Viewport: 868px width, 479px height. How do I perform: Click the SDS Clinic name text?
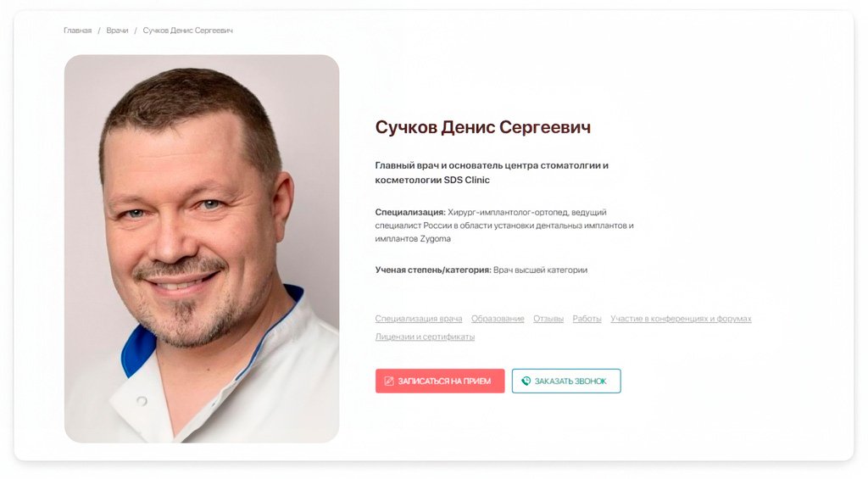click(467, 180)
